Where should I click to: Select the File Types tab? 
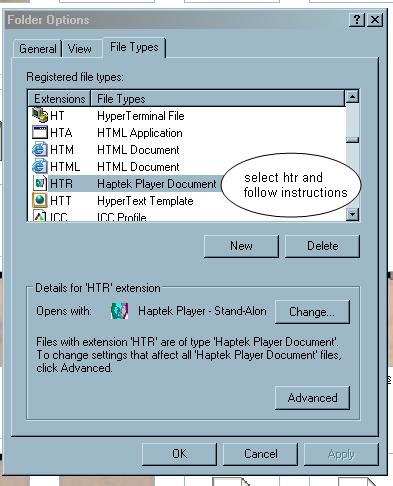tap(134, 47)
